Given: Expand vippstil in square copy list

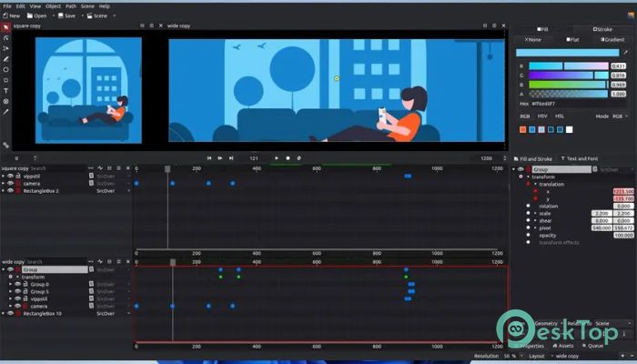Looking at the screenshot, I should click(x=4, y=176).
